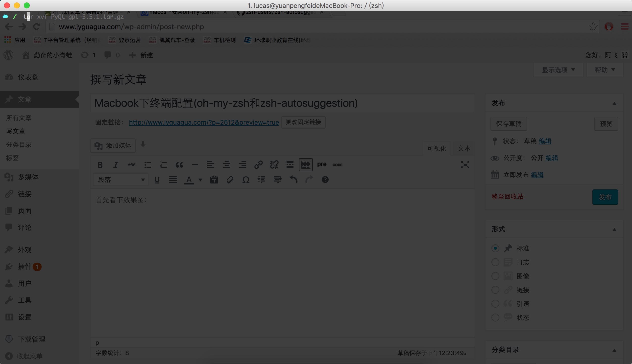Select the 引语 quote format radio
This screenshot has height=364, width=632.
pos(495,304)
